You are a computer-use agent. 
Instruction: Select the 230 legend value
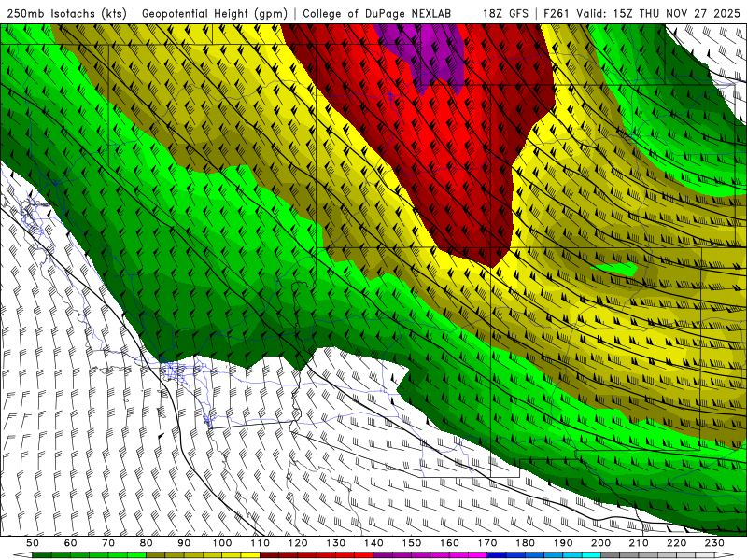pyautogui.click(x=714, y=543)
